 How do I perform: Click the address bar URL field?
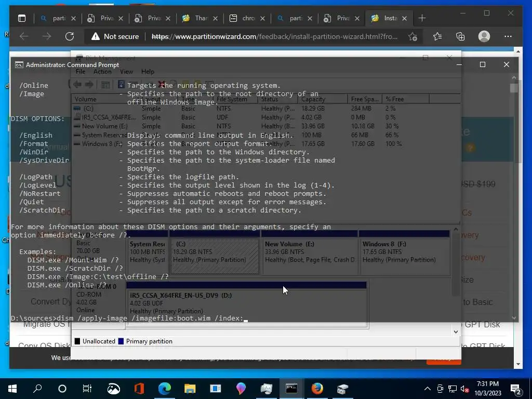(x=274, y=36)
